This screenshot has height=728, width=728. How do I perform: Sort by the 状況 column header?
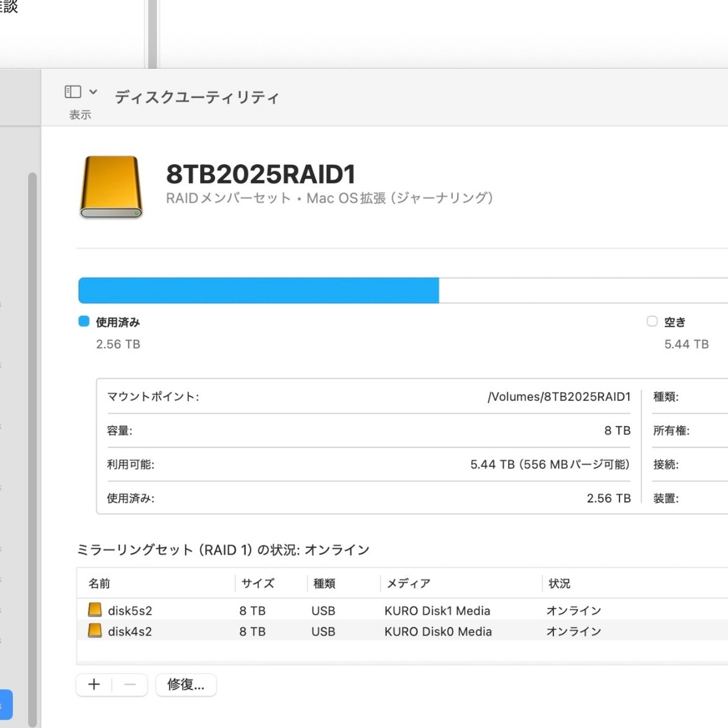coord(560,583)
